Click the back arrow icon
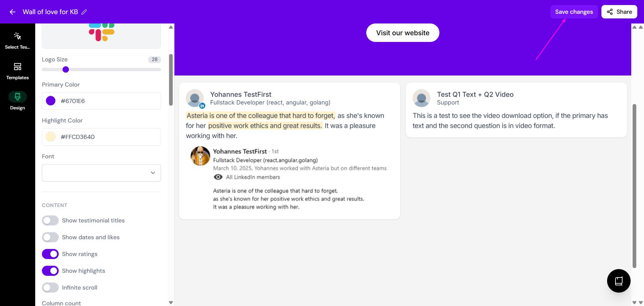The image size is (644, 306). (x=13, y=12)
